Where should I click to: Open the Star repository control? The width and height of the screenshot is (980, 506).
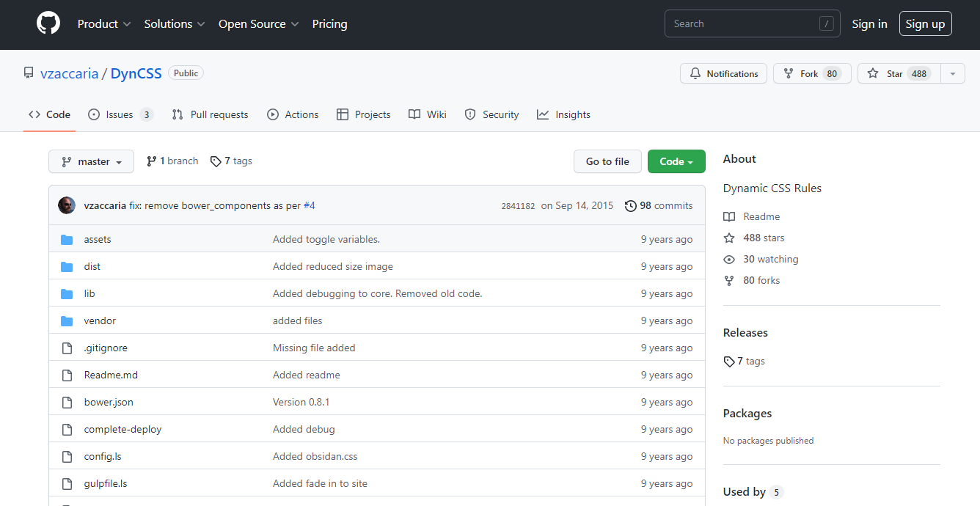pyautogui.click(x=899, y=73)
